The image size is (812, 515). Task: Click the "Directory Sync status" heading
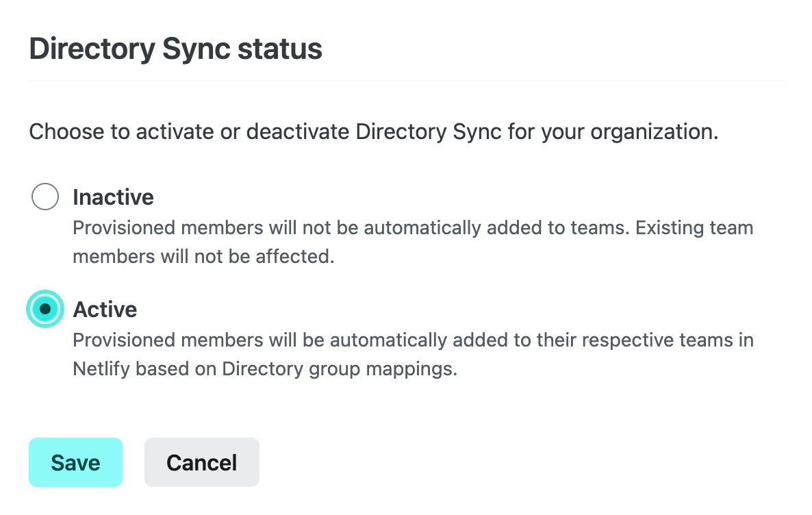(175, 50)
